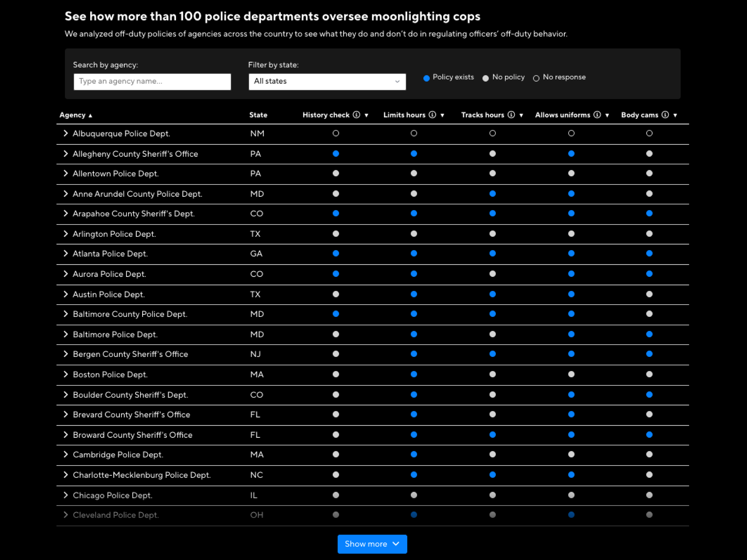Image resolution: width=747 pixels, height=560 pixels.
Task: Click Anne Arundel Allows uniforms blue dot
Action: [x=571, y=194]
